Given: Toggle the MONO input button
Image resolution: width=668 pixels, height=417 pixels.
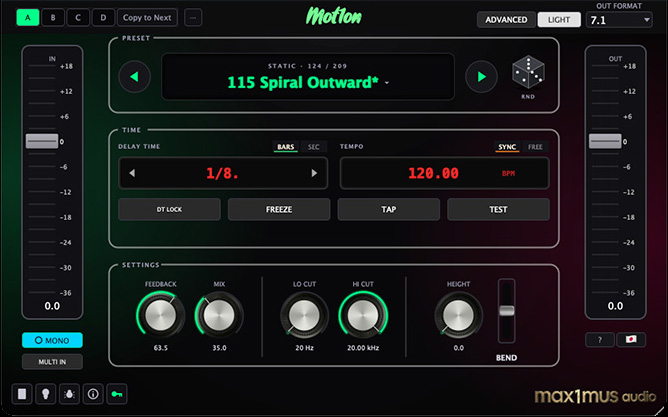Looking at the screenshot, I should point(52,340).
